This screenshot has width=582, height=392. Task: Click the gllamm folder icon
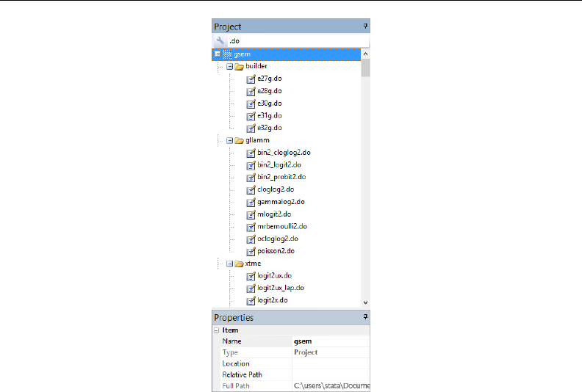240,140
